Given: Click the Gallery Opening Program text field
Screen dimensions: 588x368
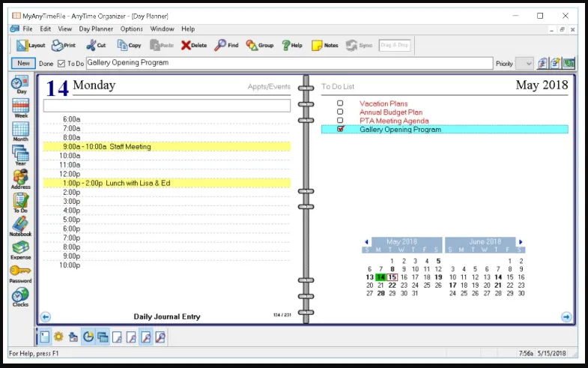Looking at the screenshot, I should [289, 63].
